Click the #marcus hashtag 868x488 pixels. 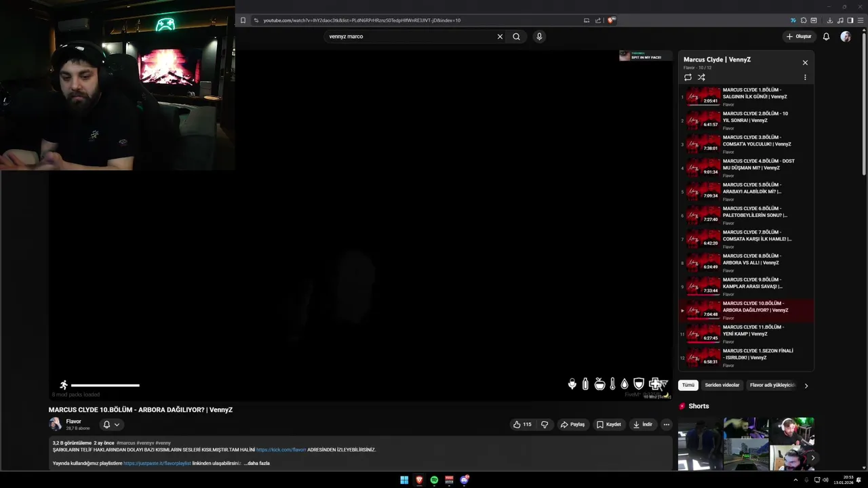(x=125, y=443)
